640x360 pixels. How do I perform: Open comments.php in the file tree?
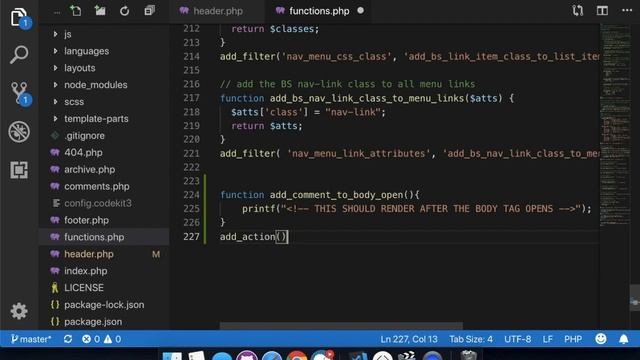pos(97,187)
